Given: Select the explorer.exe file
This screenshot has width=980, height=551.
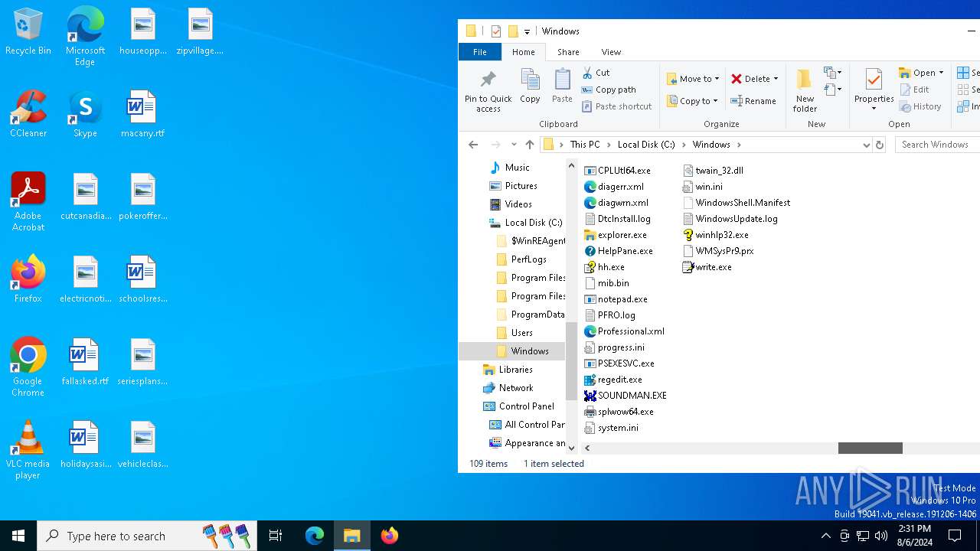Looking at the screenshot, I should 616,235.
